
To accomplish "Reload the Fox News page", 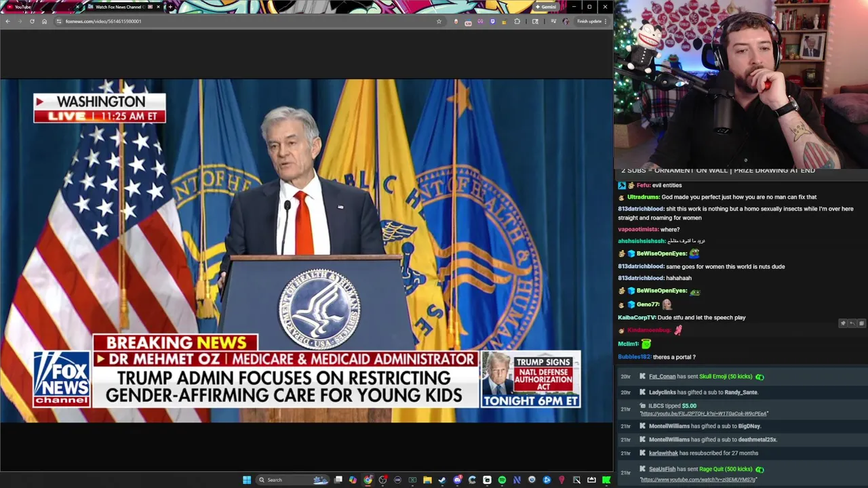I will 32,21.
